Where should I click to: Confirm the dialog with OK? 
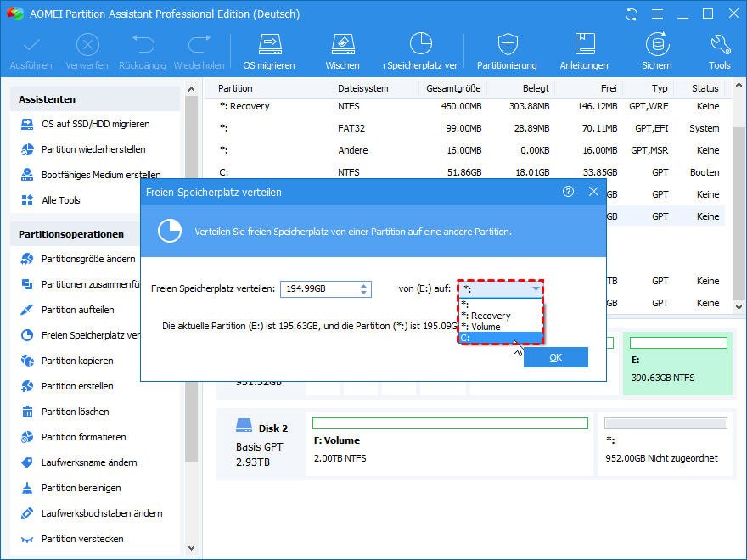[555, 357]
